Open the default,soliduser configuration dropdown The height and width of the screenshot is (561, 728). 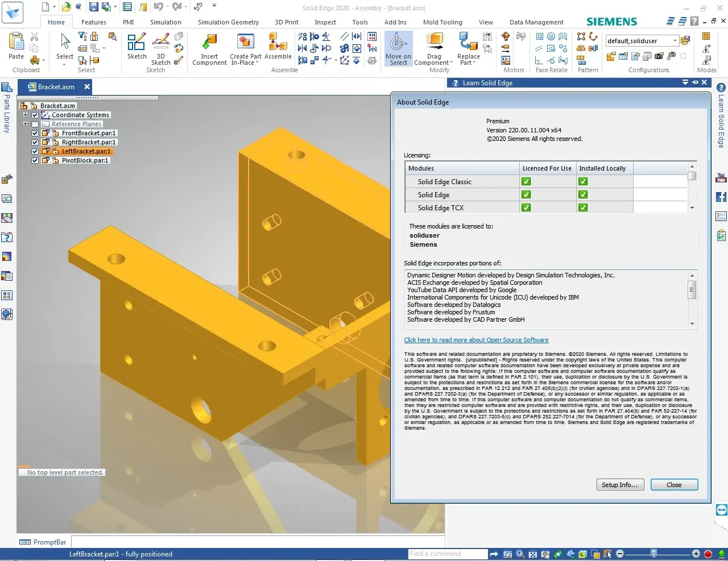(675, 41)
